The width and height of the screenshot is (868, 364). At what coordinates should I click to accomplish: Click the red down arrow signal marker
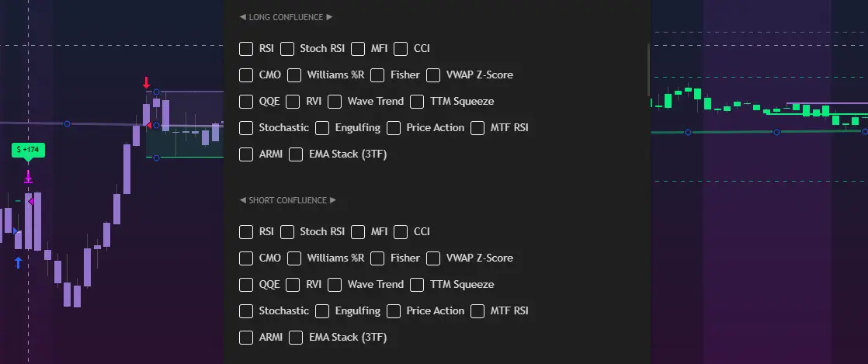[146, 82]
